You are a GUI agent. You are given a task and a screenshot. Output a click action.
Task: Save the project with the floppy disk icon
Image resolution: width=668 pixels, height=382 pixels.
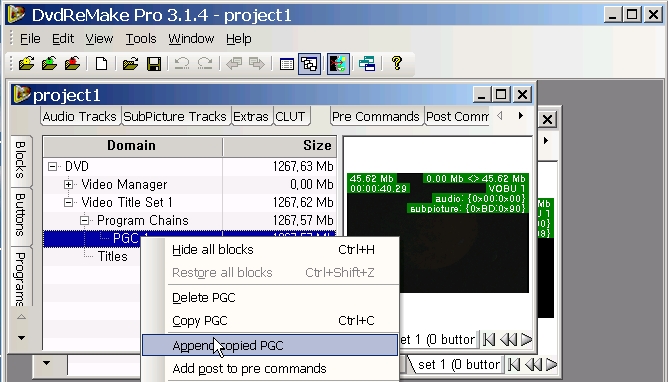(154, 64)
